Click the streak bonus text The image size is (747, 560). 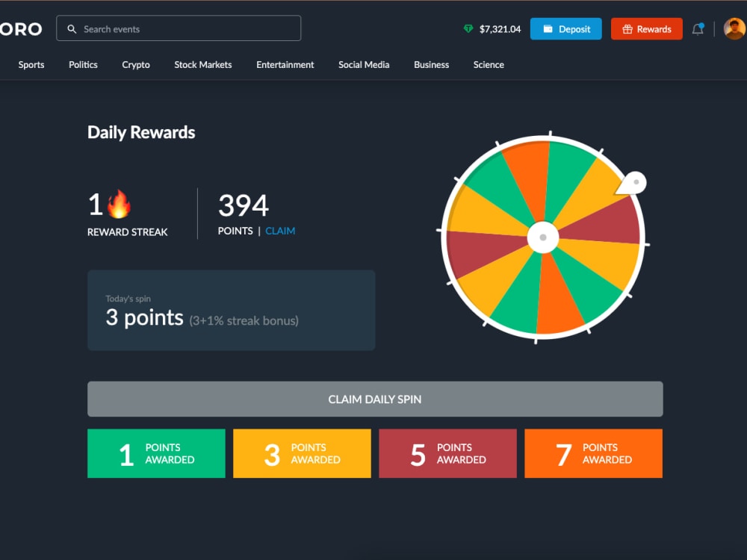click(244, 320)
